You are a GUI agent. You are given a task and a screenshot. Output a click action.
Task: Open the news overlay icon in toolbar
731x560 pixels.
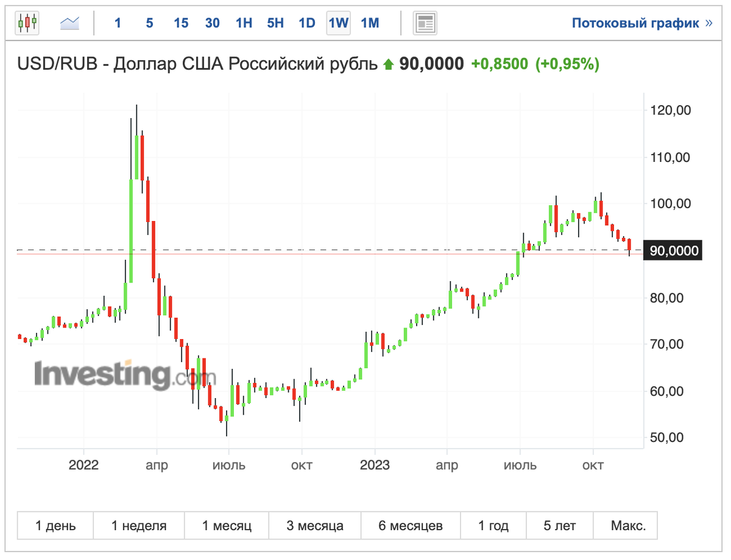click(425, 23)
